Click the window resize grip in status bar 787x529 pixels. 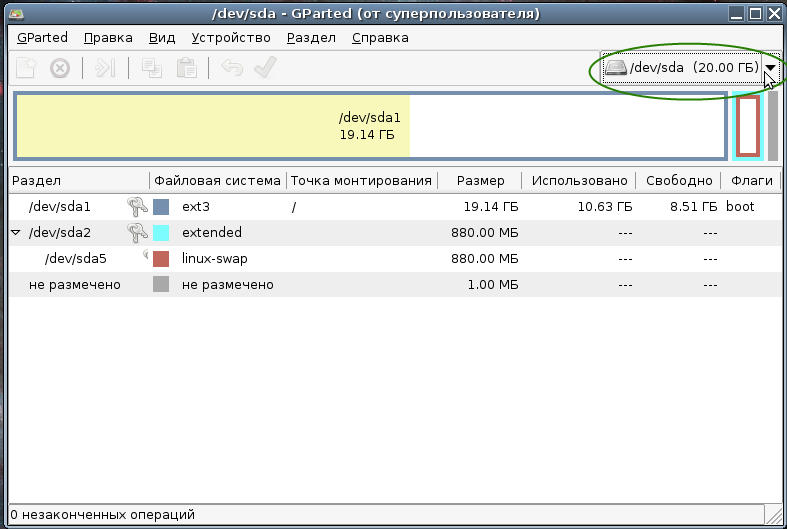coord(772,515)
